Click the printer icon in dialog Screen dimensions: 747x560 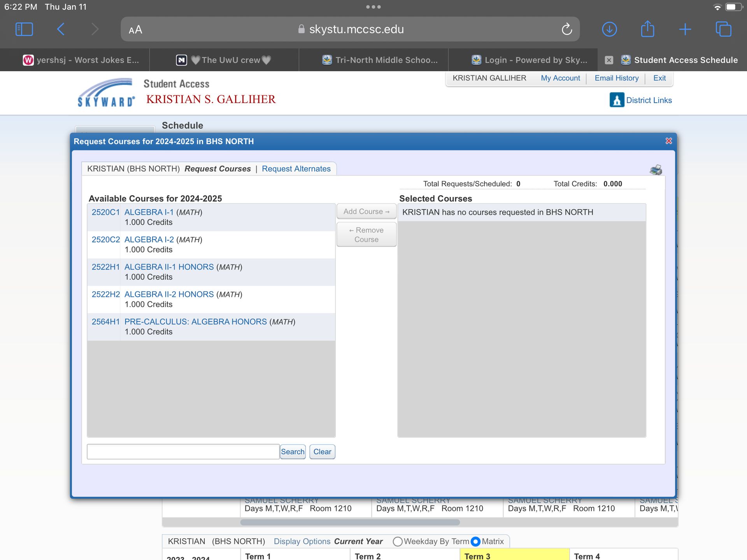pos(656,170)
